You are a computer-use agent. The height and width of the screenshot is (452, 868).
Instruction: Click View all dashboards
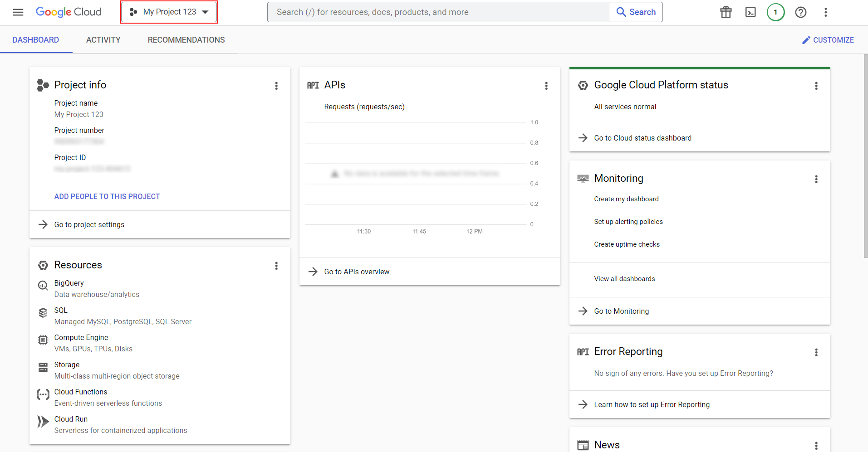(624, 279)
